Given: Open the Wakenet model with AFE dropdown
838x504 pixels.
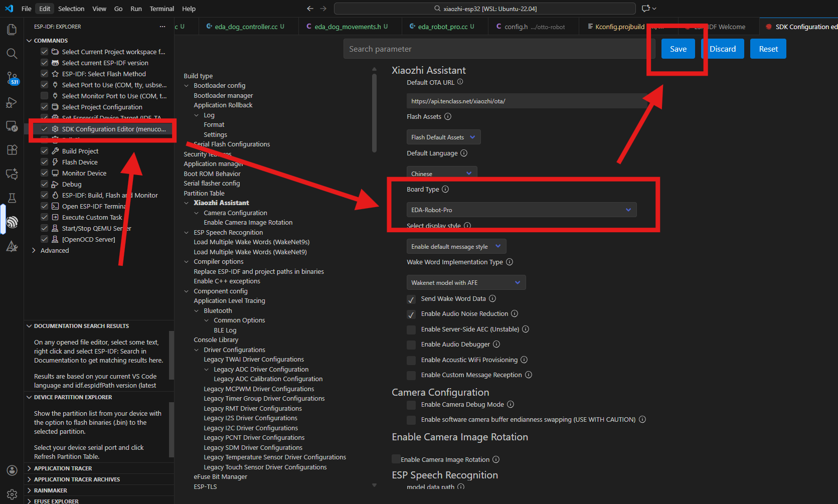Looking at the screenshot, I should pos(466,282).
